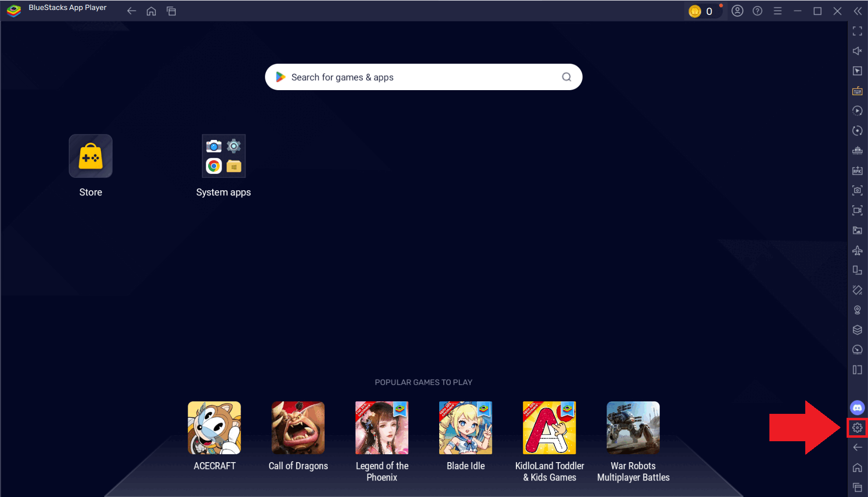Click the install APK icon
Screen dimensions: 868x497
[x=857, y=171]
